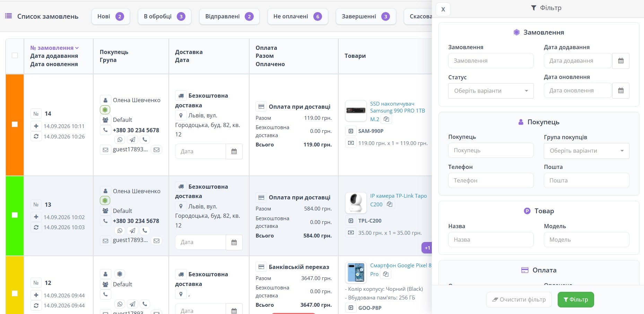Check the checkbox for order 14

(15, 124)
